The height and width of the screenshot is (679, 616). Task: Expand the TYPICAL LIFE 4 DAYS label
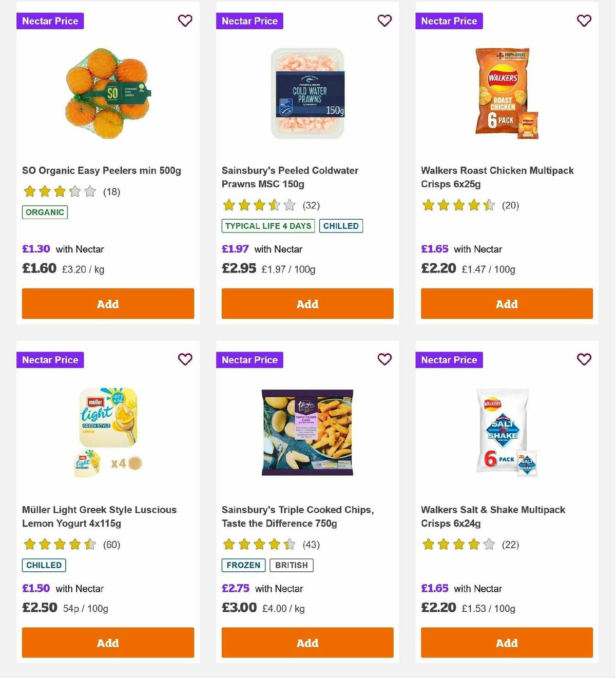[267, 226]
